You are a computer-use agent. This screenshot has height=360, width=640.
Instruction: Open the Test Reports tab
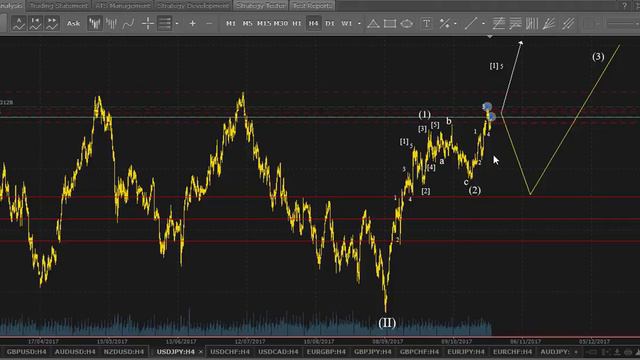(x=312, y=6)
